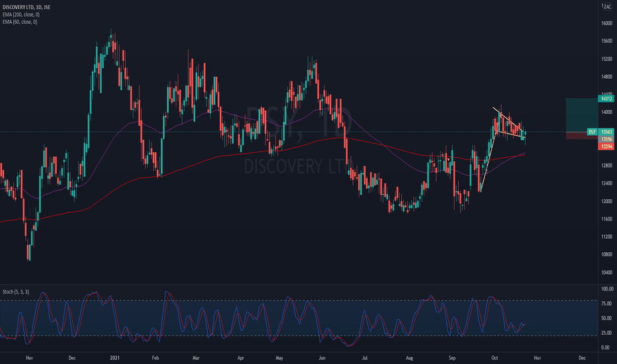Image resolution: width=617 pixels, height=364 pixels.
Task: Click the ZAC currency label on price axis
Action: (x=607, y=7)
